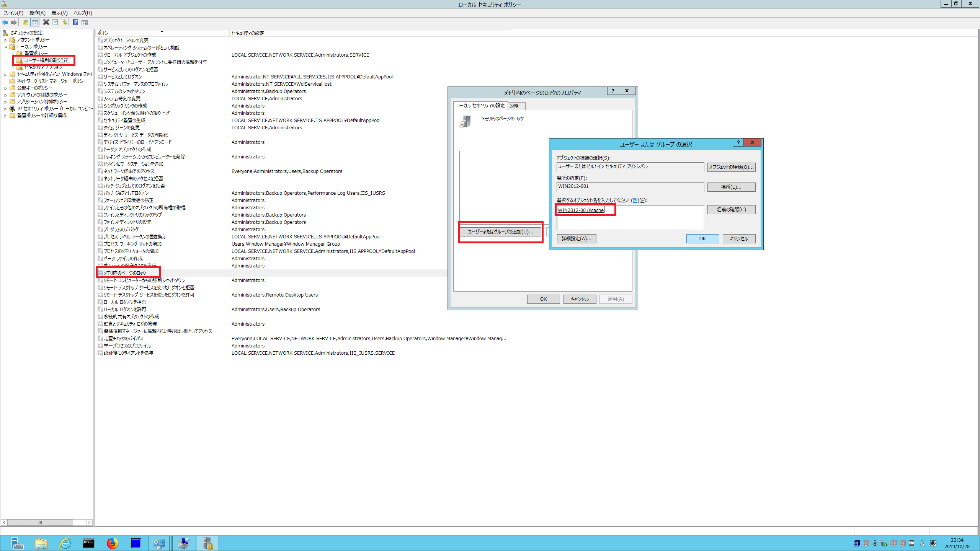The width and height of the screenshot is (980, 551).
Task: Switch to the 説明 tab in the properties dialog
Action: [516, 106]
